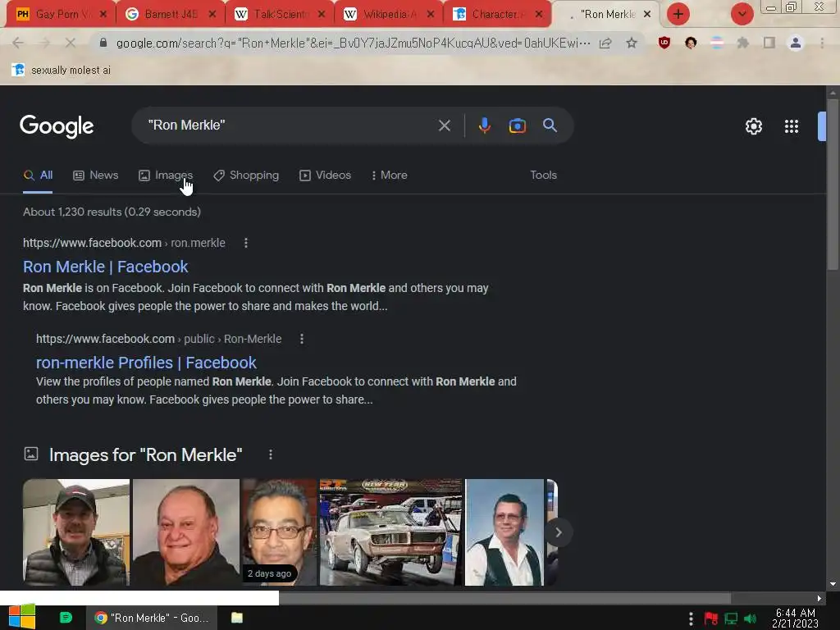Open the 'sexually molest ai' bookmark

click(61, 71)
